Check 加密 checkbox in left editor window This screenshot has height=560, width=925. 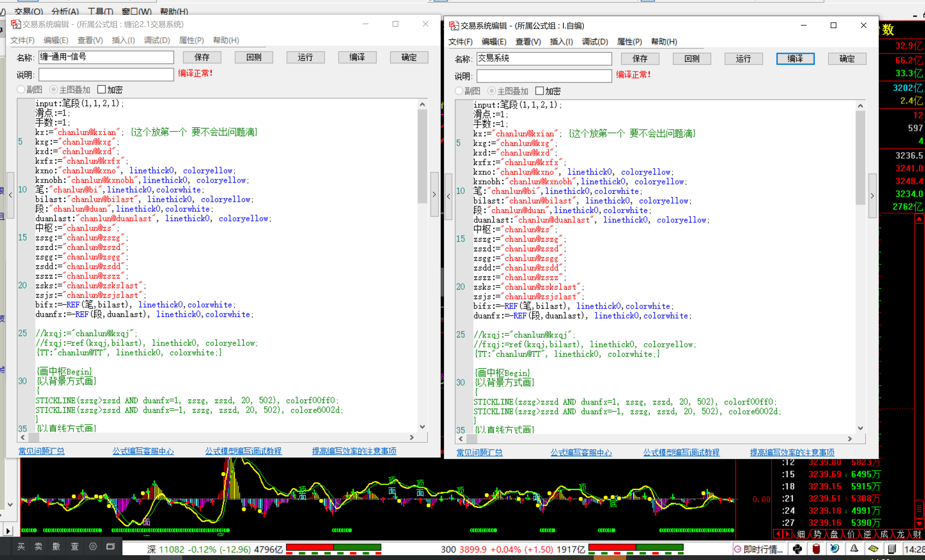point(101,89)
